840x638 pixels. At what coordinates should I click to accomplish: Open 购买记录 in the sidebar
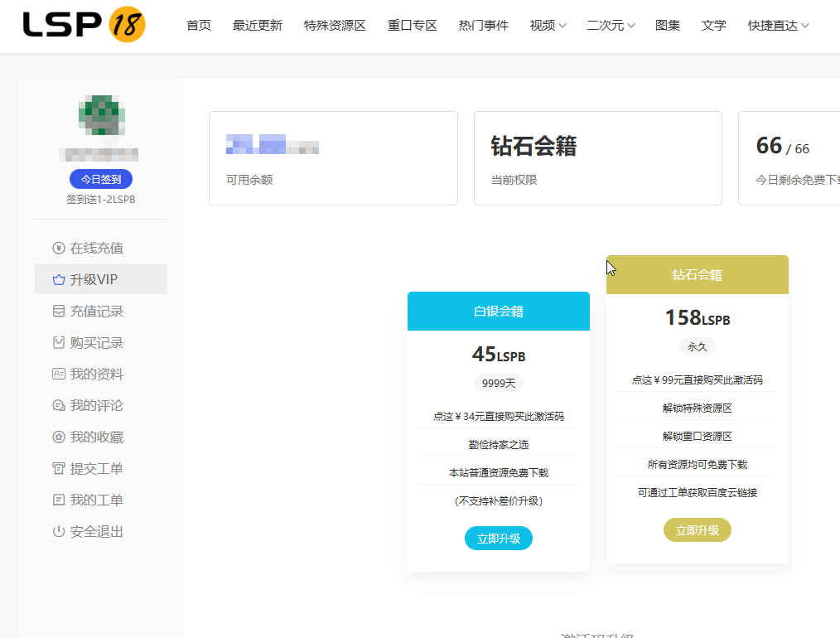point(101,343)
